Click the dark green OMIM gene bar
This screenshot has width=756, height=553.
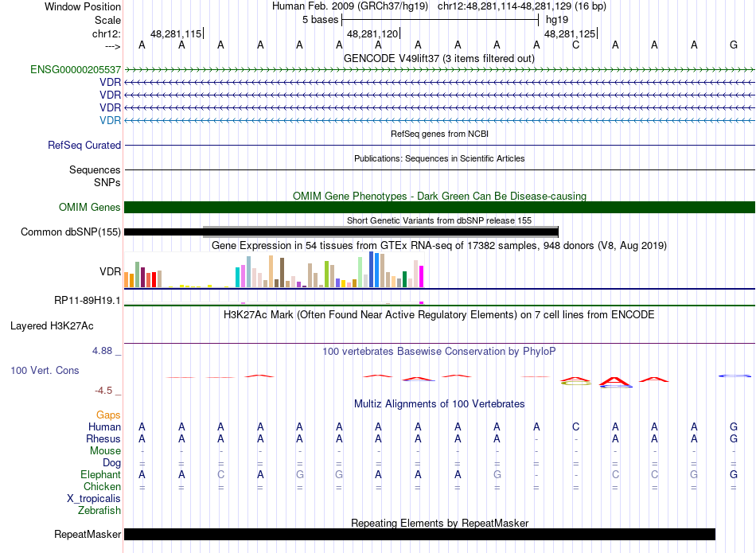pos(440,208)
